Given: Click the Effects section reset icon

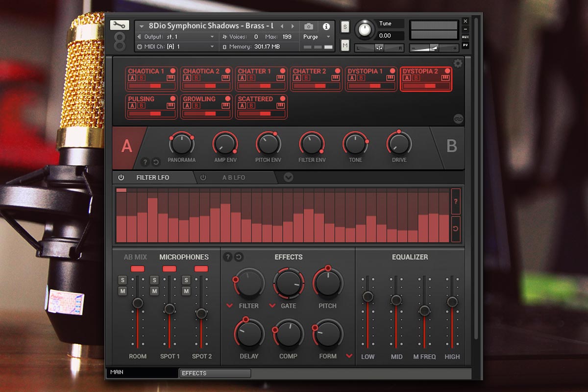Looking at the screenshot, I should (239, 257).
